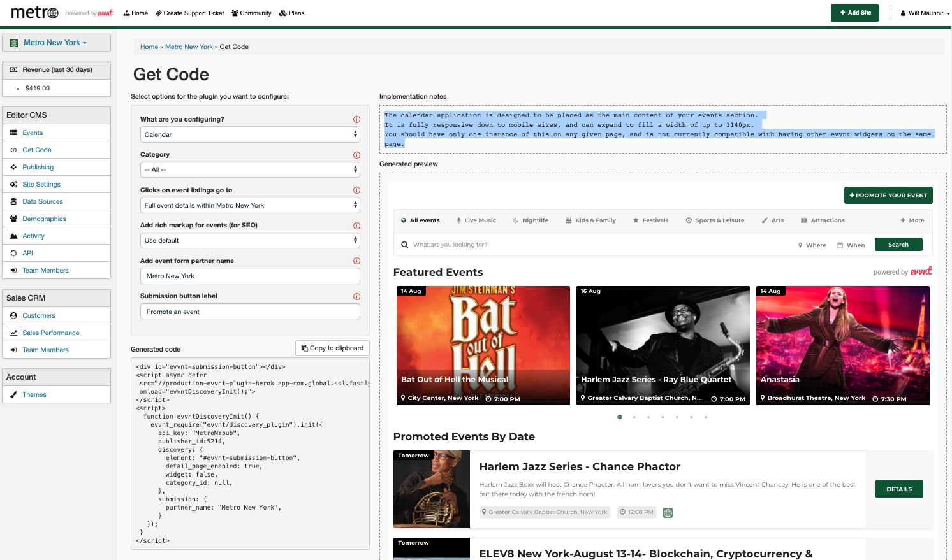Open the Harlem Jazz Series - Ray Blue Quartet card
The image size is (952, 560).
663,345
